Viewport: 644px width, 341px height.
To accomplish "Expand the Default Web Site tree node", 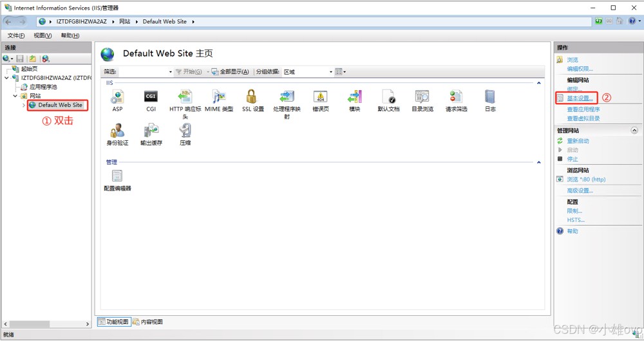I will (x=24, y=105).
